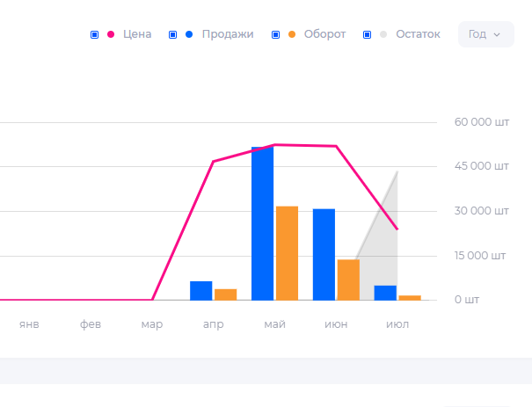Image resolution: width=532 pixels, height=407 pixels.
Task: Select the orange turnover bar for май
Action: click(287, 253)
